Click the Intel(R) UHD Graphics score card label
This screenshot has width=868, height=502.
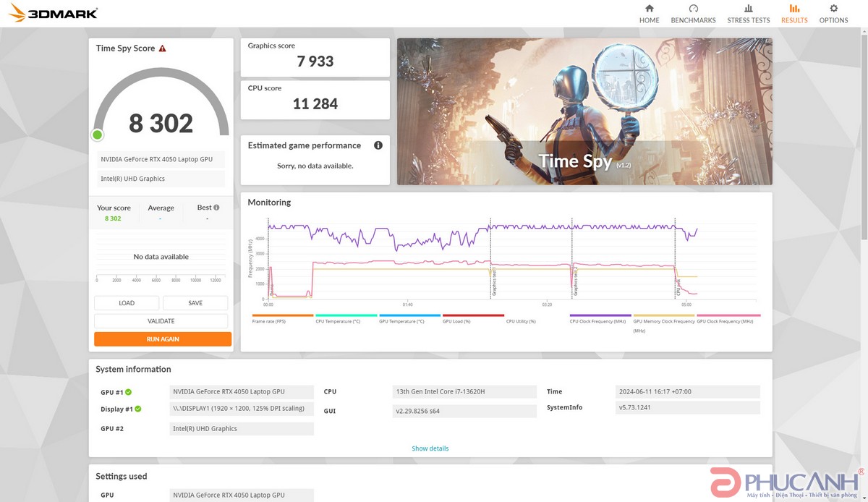[161, 179]
